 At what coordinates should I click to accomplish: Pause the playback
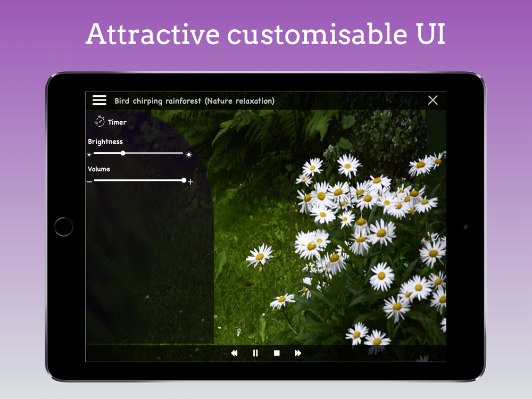click(x=255, y=353)
